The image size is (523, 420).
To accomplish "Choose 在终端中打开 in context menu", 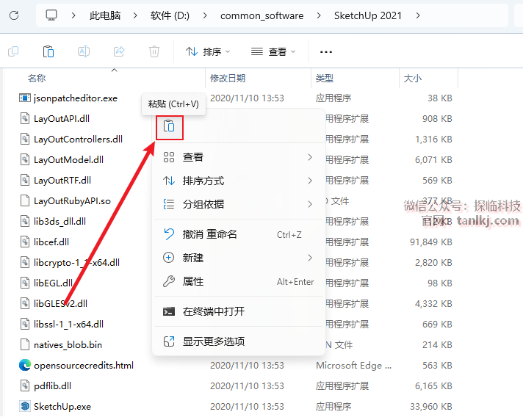I will point(238,311).
